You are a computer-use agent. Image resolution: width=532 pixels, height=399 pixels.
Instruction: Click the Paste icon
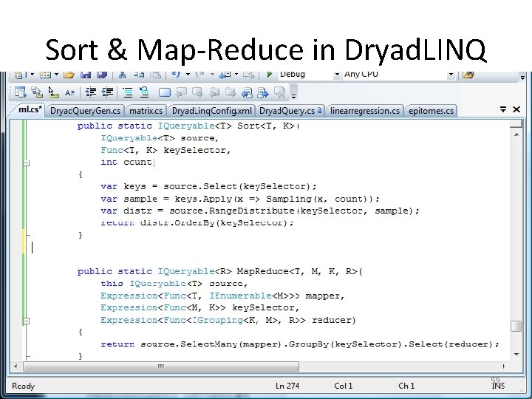click(x=155, y=75)
